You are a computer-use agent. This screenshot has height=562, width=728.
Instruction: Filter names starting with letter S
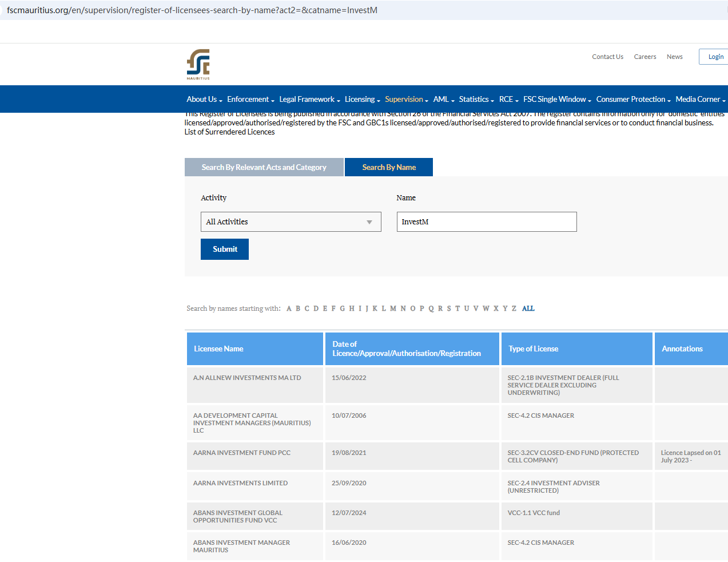(449, 308)
